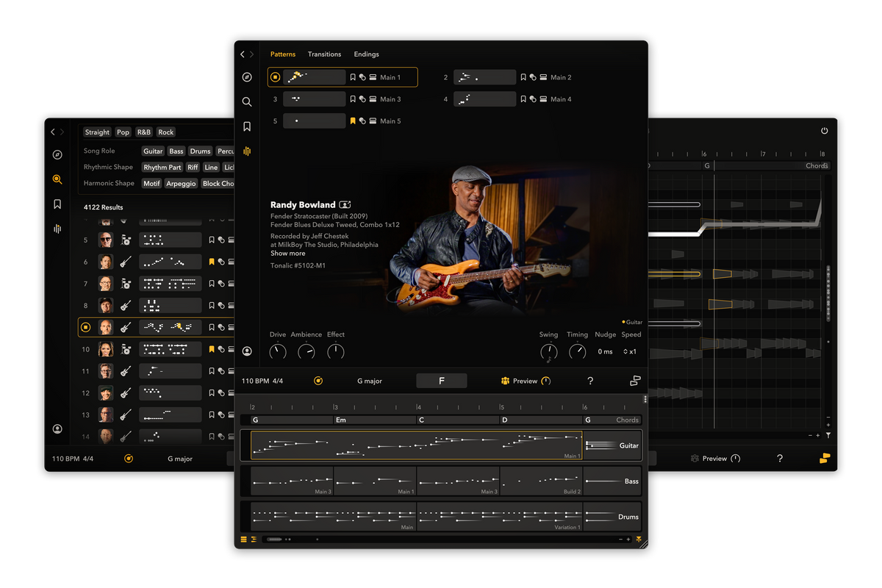Screen dimensions: 882x588
Task: Select the Drums track label
Action: (x=628, y=517)
